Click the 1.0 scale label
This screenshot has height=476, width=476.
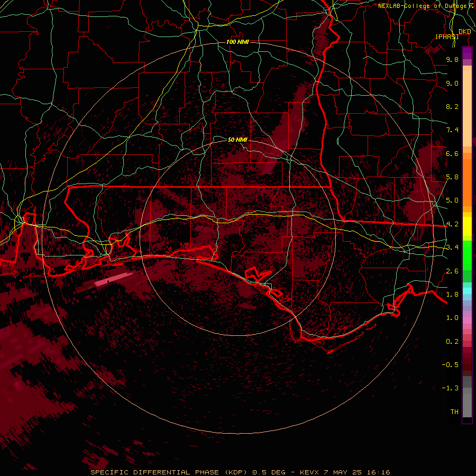pyautogui.click(x=452, y=318)
